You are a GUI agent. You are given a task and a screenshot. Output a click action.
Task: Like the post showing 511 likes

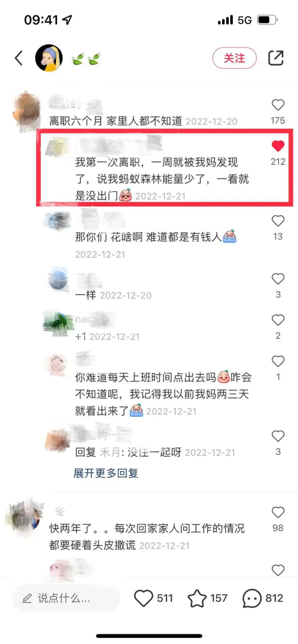pos(143,598)
